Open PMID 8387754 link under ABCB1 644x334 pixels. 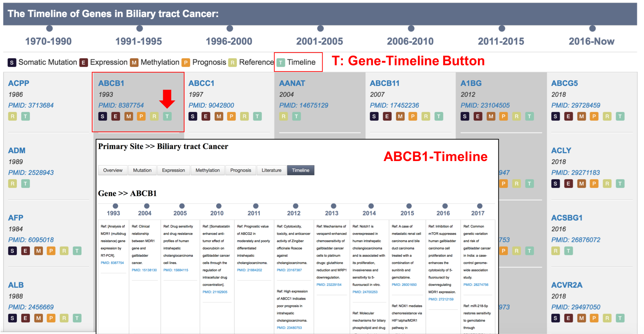(121, 105)
